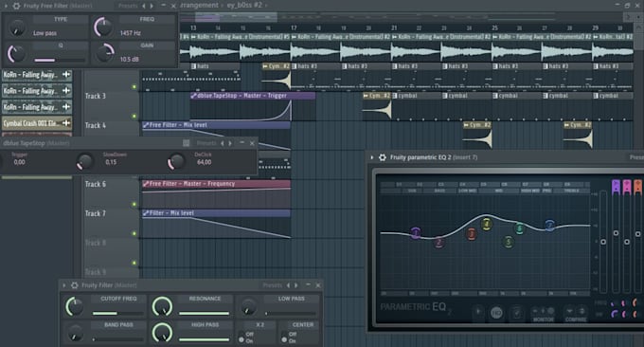
Task: Open Fruity Free Filter gear options
Action: (16, 6)
